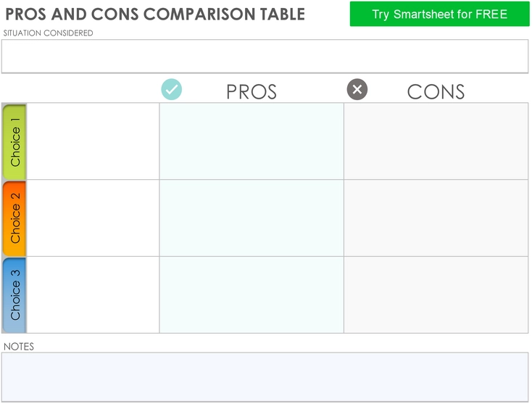Click the Choice 3 pros cell
532x404 pixels.
tap(252, 294)
